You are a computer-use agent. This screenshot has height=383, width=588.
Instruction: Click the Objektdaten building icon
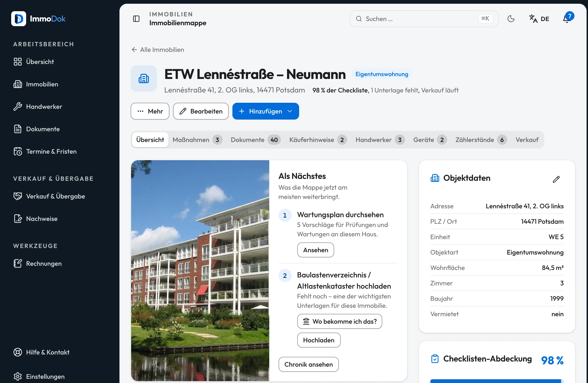[435, 178]
